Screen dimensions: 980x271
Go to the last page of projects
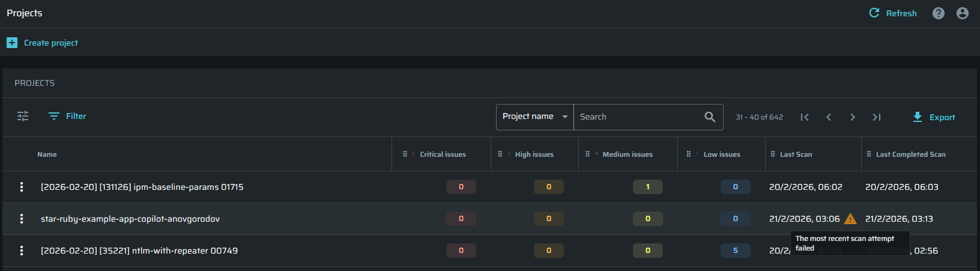click(x=877, y=117)
